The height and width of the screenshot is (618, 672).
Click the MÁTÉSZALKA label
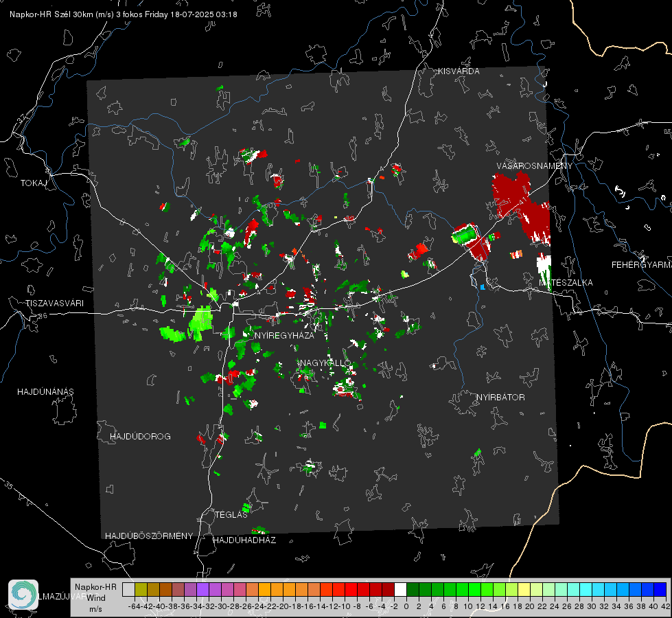(566, 282)
